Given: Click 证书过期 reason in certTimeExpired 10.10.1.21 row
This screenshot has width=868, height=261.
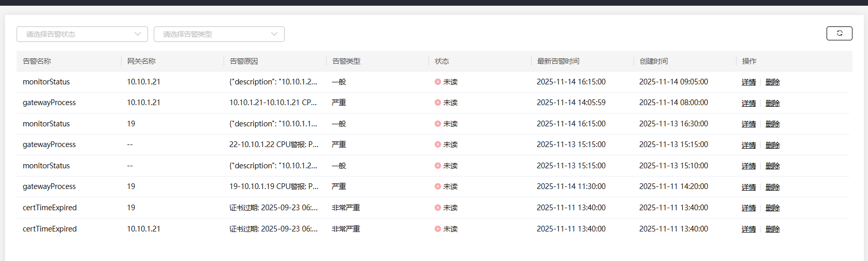Looking at the screenshot, I should tap(273, 229).
